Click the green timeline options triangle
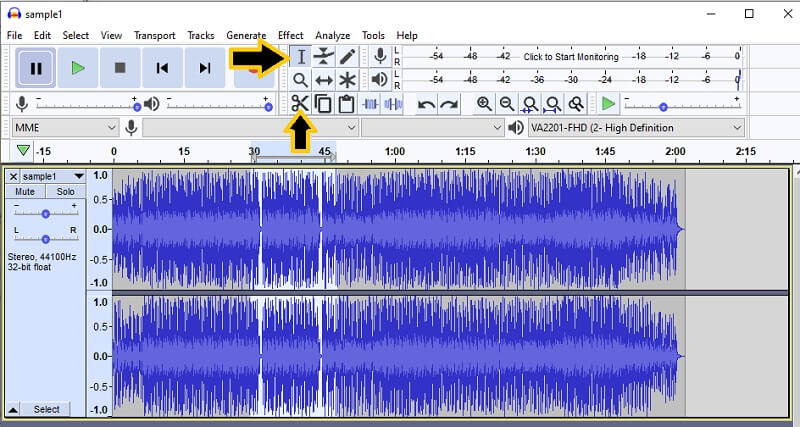 (x=23, y=150)
